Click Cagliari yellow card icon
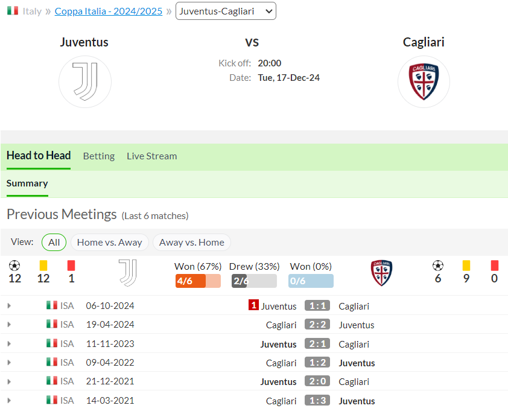Image resolution: width=508 pixels, height=420 pixels. 466,266
